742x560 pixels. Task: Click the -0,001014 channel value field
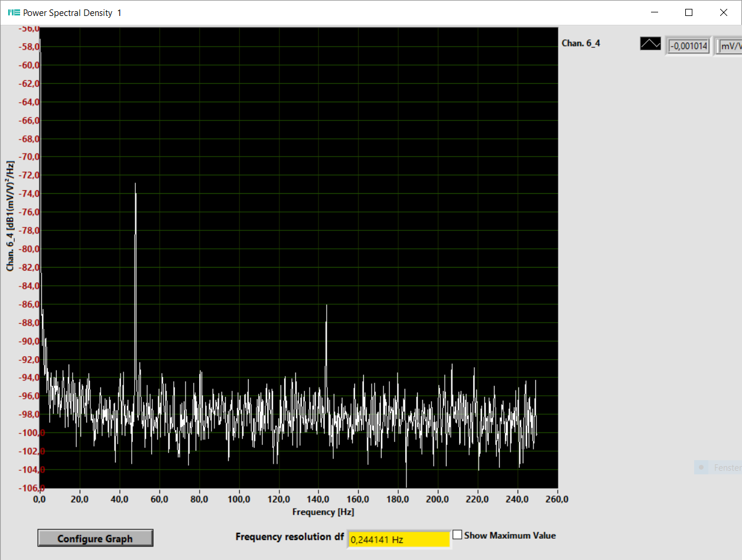(688, 45)
